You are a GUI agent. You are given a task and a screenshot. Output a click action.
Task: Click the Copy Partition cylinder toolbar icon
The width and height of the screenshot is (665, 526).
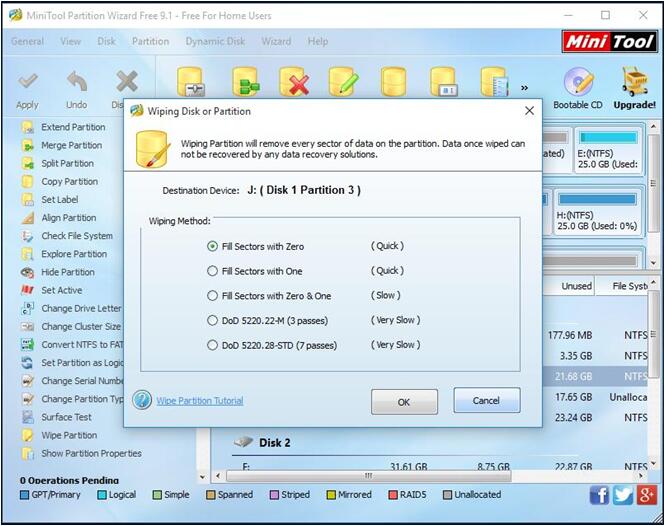pos(394,81)
